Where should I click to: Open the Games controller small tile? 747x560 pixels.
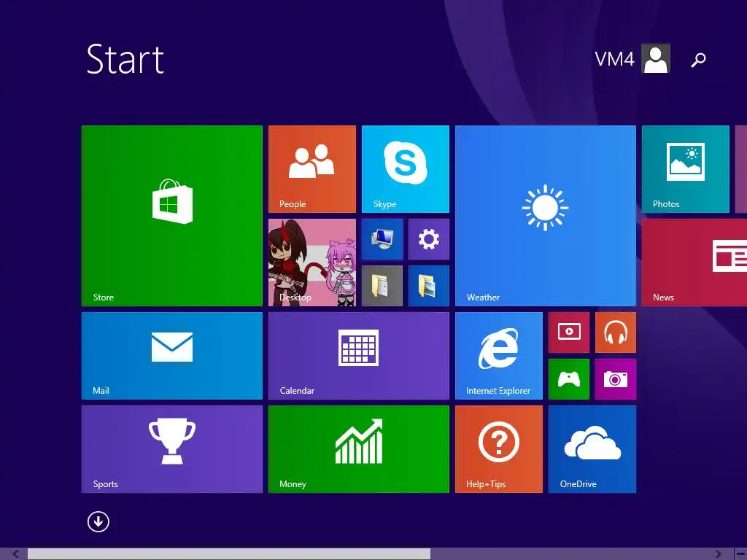pyautogui.click(x=569, y=379)
